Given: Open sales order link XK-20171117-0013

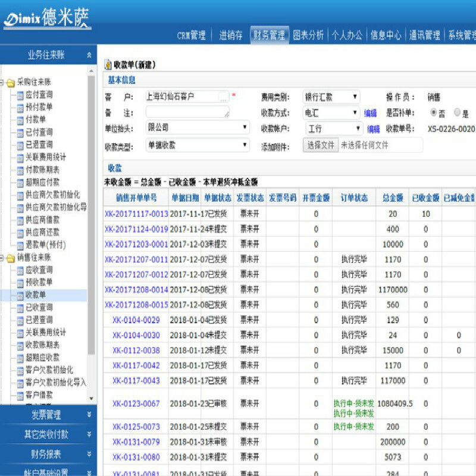Looking at the screenshot, I should (136, 214).
